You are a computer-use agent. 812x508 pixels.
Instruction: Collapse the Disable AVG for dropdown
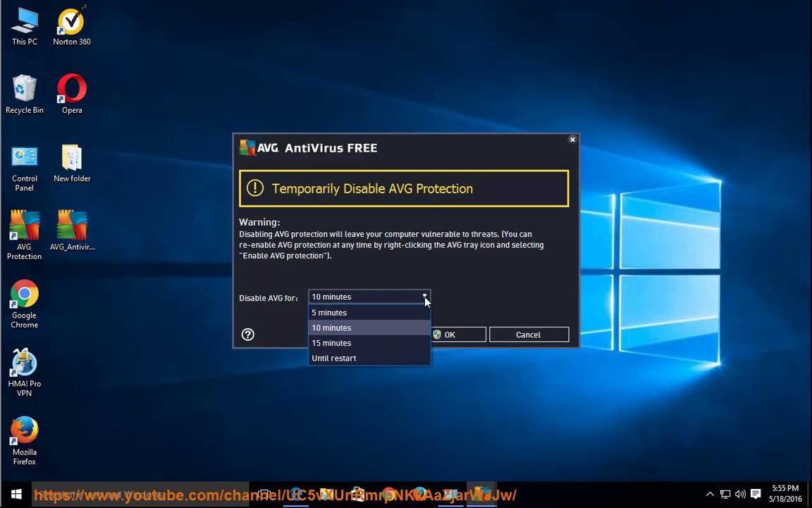pyautogui.click(x=424, y=296)
